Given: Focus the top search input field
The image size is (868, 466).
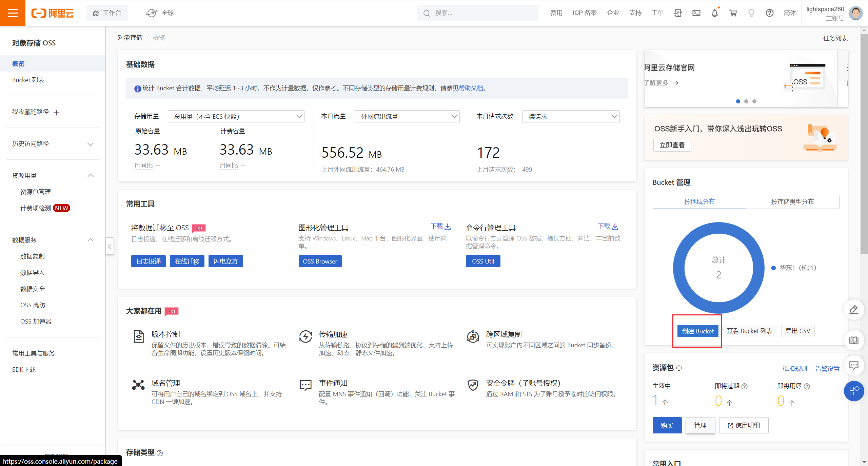Looking at the screenshot, I should click(x=478, y=13).
